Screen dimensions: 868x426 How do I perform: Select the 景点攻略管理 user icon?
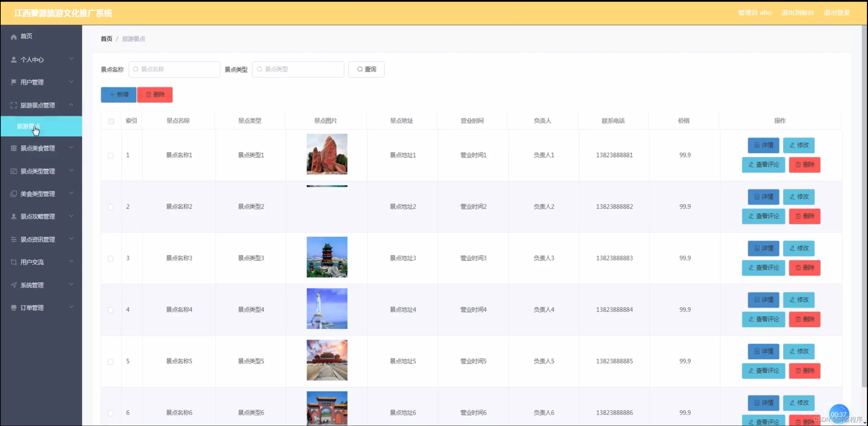pyautogui.click(x=13, y=216)
